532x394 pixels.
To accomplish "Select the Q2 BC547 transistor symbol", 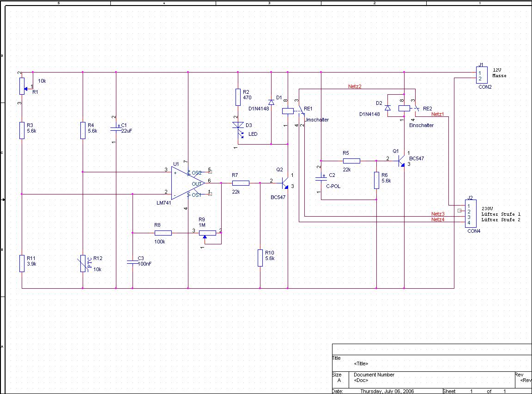I will tap(285, 183).
